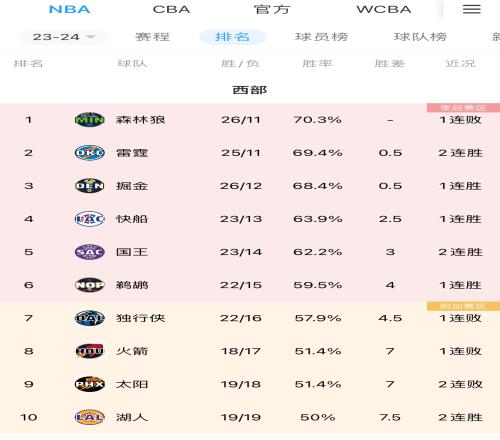Switch to the CBA tab
This screenshot has width=500, height=440.
pyautogui.click(x=171, y=9)
